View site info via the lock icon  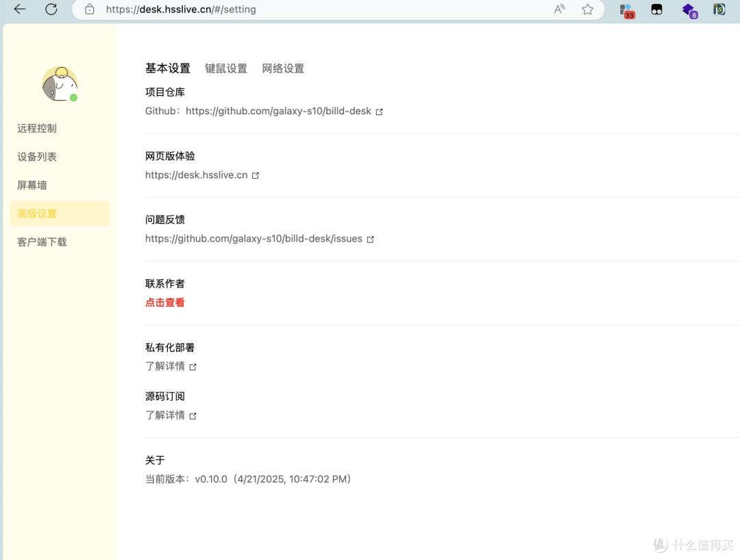[90, 10]
